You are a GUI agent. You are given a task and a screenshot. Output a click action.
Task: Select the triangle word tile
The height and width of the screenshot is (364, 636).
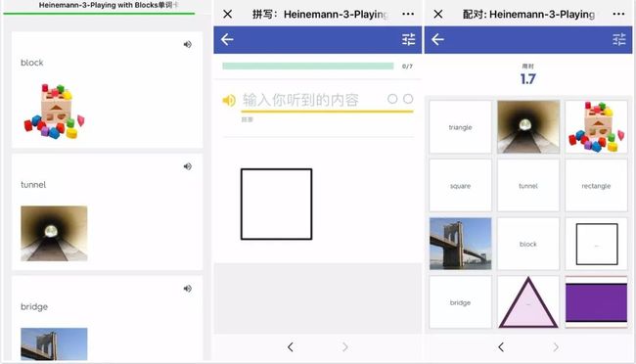pyautogui.click(x=461, y=127)
